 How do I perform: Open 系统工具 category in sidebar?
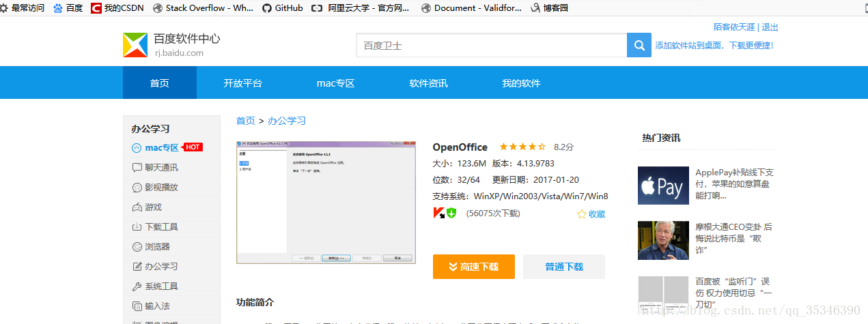click(154, 286)
